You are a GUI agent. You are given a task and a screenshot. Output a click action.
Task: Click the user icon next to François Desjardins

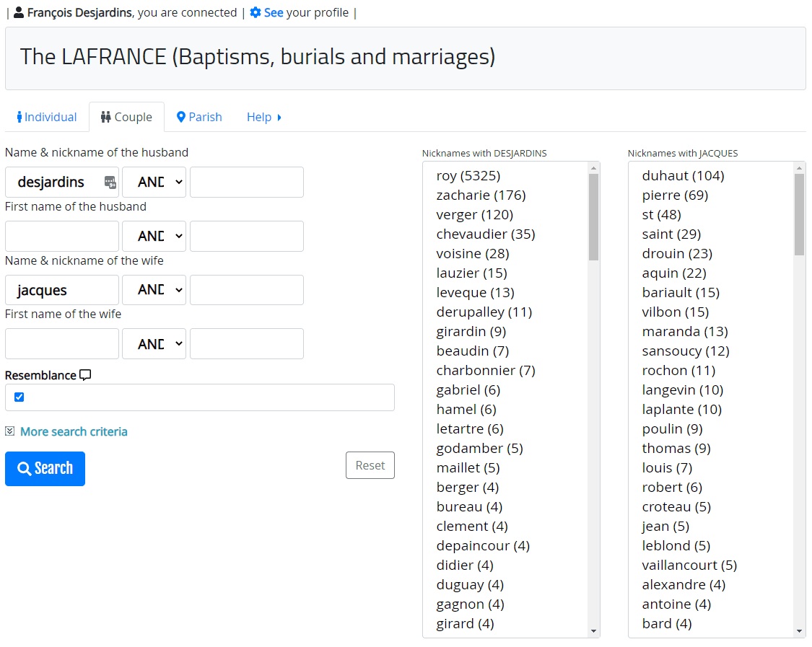click(19, 13)
